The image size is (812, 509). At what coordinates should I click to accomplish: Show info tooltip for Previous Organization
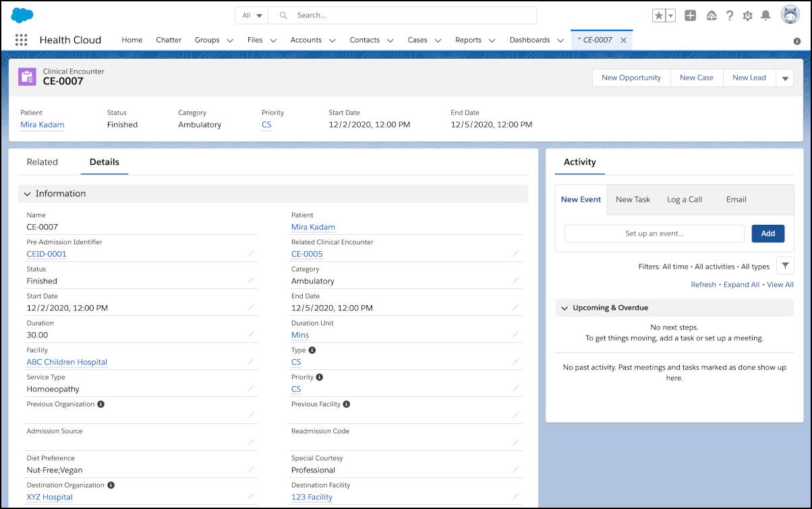point(101,404)
